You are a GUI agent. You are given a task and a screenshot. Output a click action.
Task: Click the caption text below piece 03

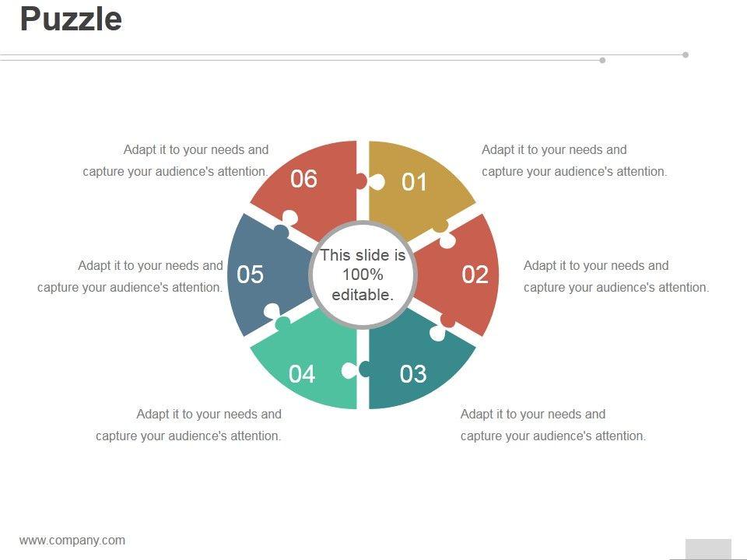click(x=552, y=425)
